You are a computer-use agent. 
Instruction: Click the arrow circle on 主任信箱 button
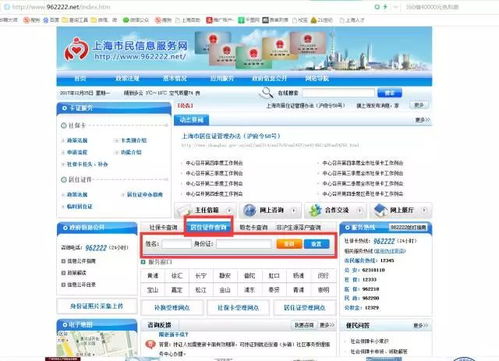coord(229,210)
